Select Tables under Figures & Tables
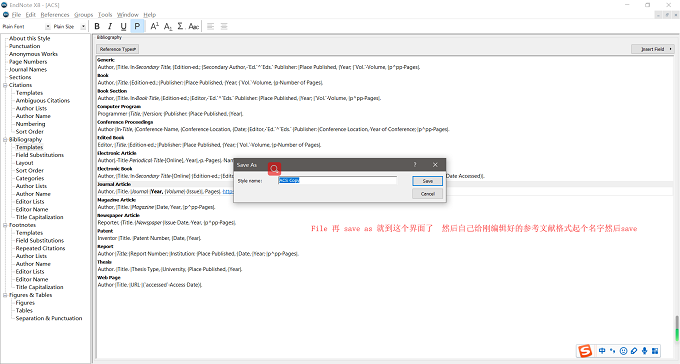Viewport: 680px width, 364px height. [x=24, y=311]
